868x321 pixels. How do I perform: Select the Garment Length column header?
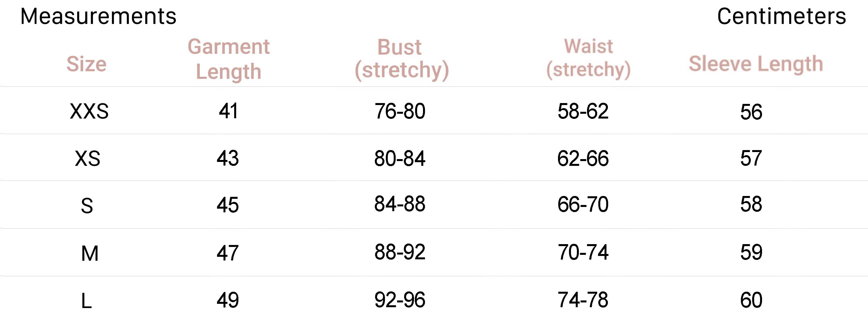(229, 59)
